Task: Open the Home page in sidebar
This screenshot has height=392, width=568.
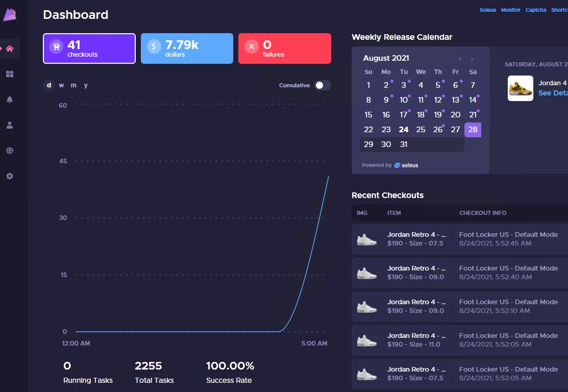Action: tap(10, 48)
